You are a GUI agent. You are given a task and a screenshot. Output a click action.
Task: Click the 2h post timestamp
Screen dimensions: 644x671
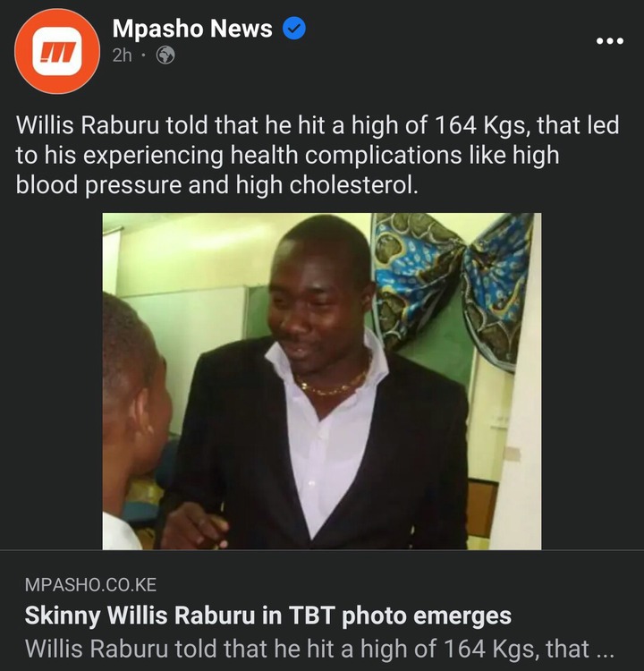click(x=122, y=55)
